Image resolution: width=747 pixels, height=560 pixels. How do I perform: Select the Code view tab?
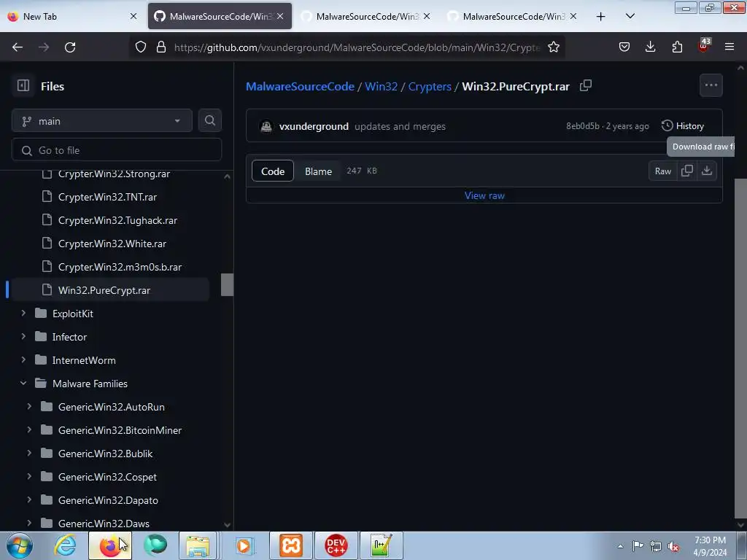tap(273, 171)
